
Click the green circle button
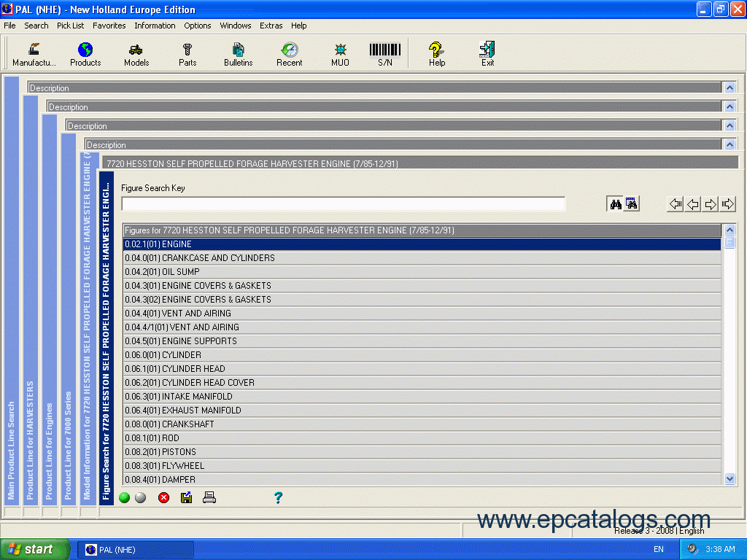pyautogui.click(x=124, y=497)
